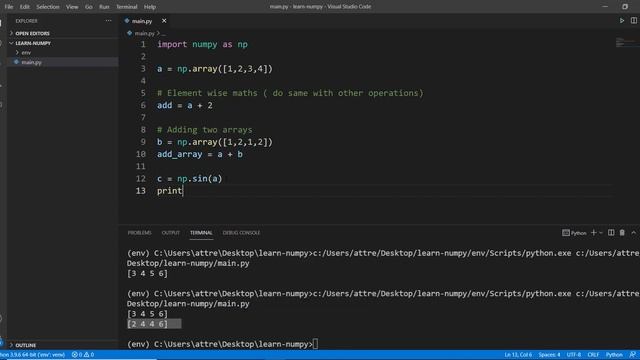The image size is (640, 360).
Task: Open the Help menu
Action: click(x=150, y=7)
